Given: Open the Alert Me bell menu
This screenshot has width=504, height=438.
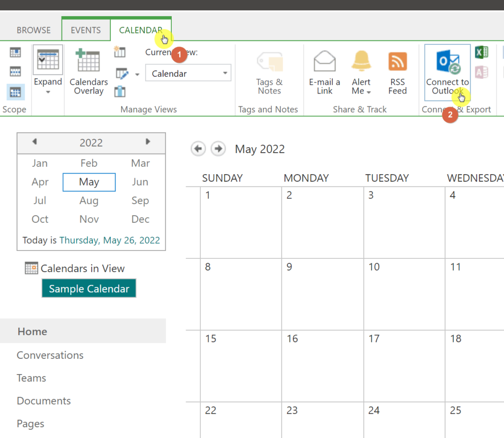Looking at the screenshot, I should pyautogui.click(x=361, y=73).
